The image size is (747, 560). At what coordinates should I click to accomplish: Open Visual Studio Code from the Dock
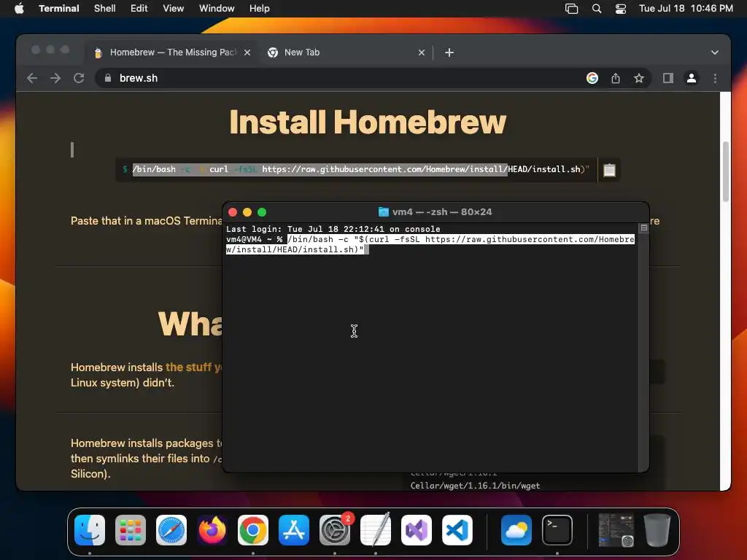(x=457, y=530)
